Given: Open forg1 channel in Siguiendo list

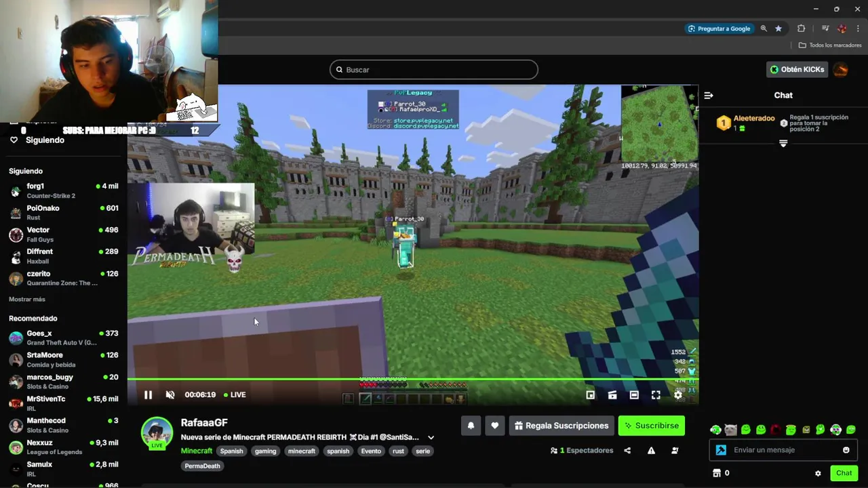Looking at the screenshot, I should click(x=64, y=190).
